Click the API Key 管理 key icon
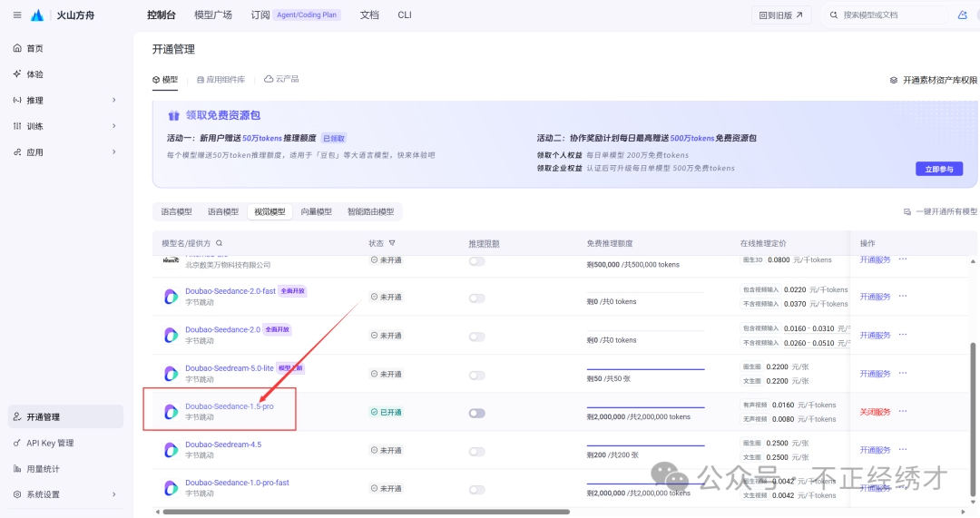 (x=17, y=443)
